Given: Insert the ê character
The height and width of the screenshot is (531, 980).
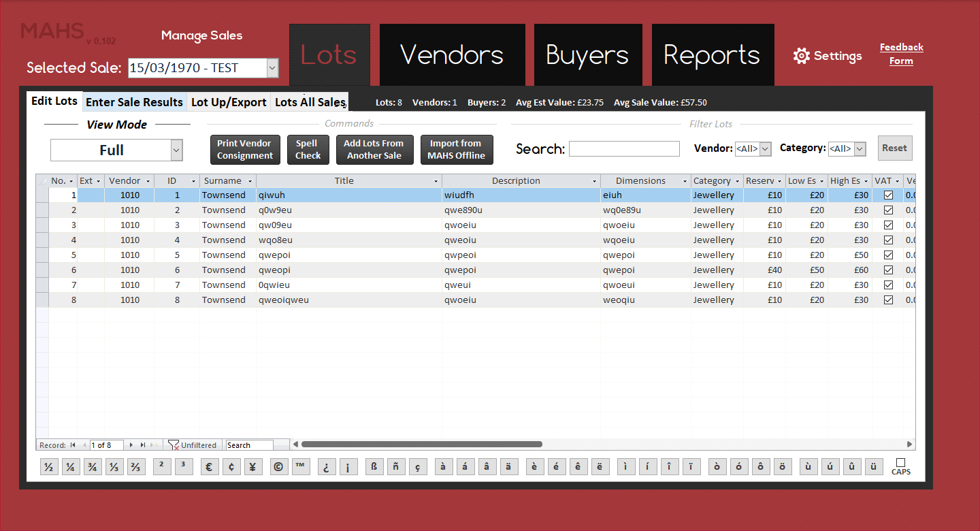Looking at the screenshot, I should click(x=578, y=467).
